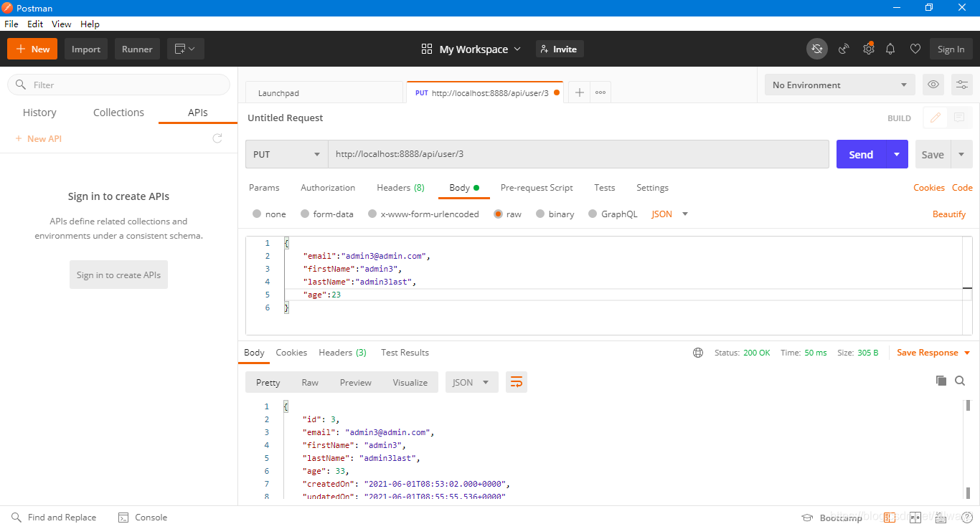This screenshot has width=980, height=529.
Task: Click the Send button
Action: point(861,154)
